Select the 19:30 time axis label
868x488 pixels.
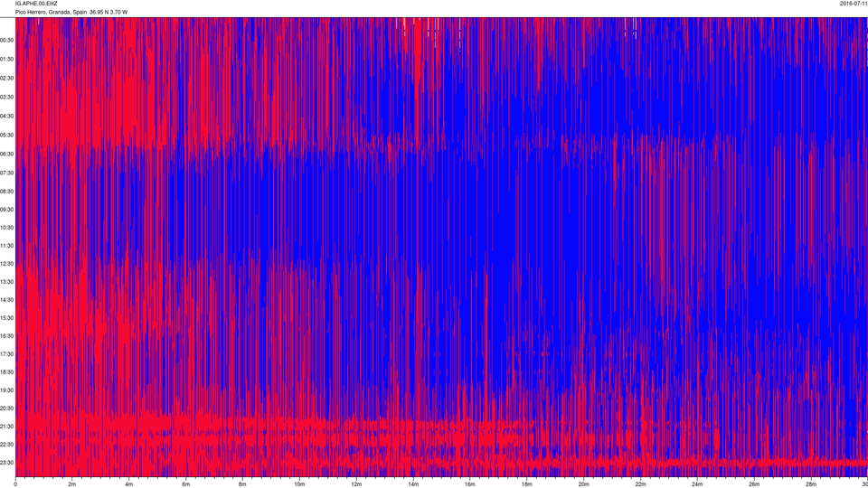6,390
